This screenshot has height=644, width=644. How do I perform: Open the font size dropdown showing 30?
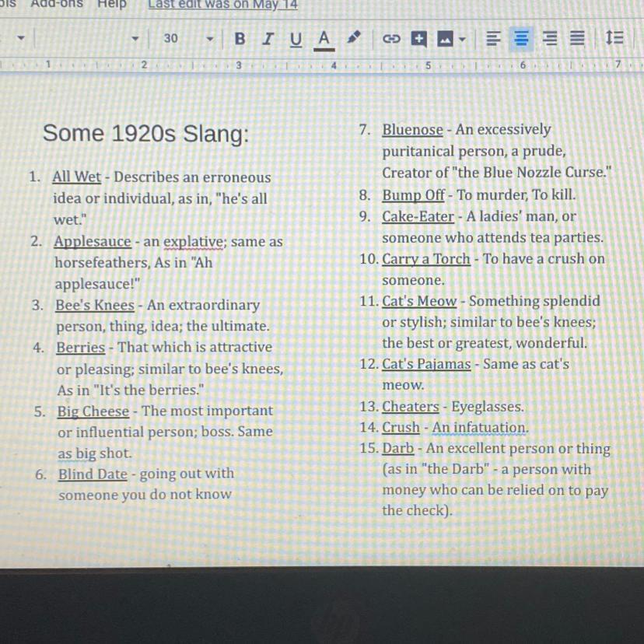coord(210,40)
